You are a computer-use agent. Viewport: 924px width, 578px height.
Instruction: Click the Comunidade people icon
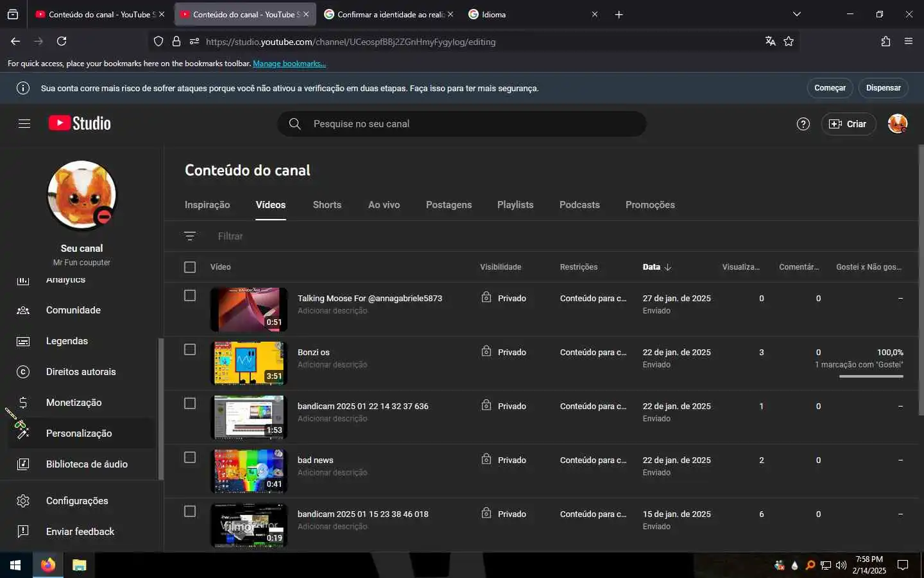23,310
